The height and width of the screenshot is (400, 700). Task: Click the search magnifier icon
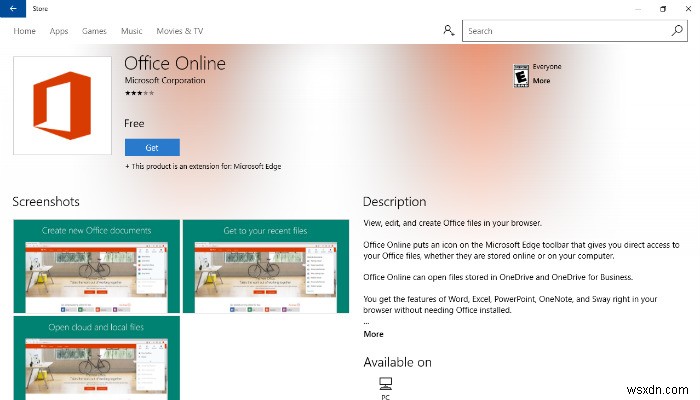click(x=677, y=30)
